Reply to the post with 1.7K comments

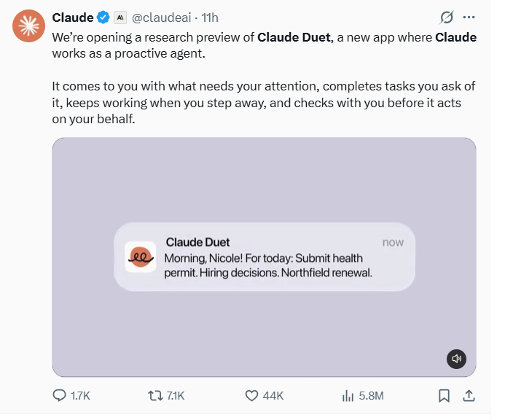point(71,395)
